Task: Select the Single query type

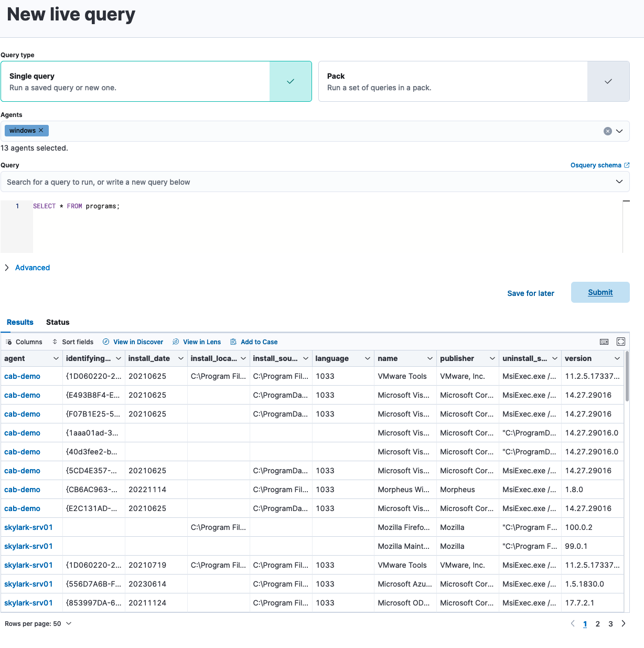Action: click(x=156, y=81)
